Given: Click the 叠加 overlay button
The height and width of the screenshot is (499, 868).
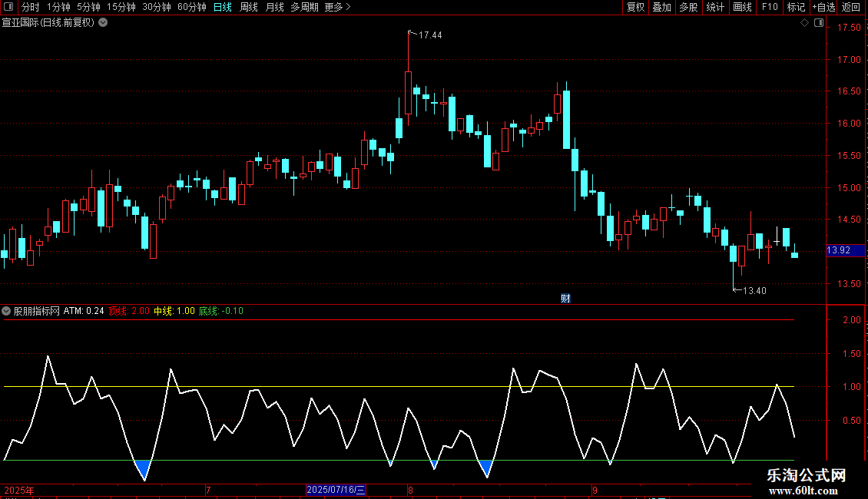Looking at the screenshot, I should tap(661, 7).
